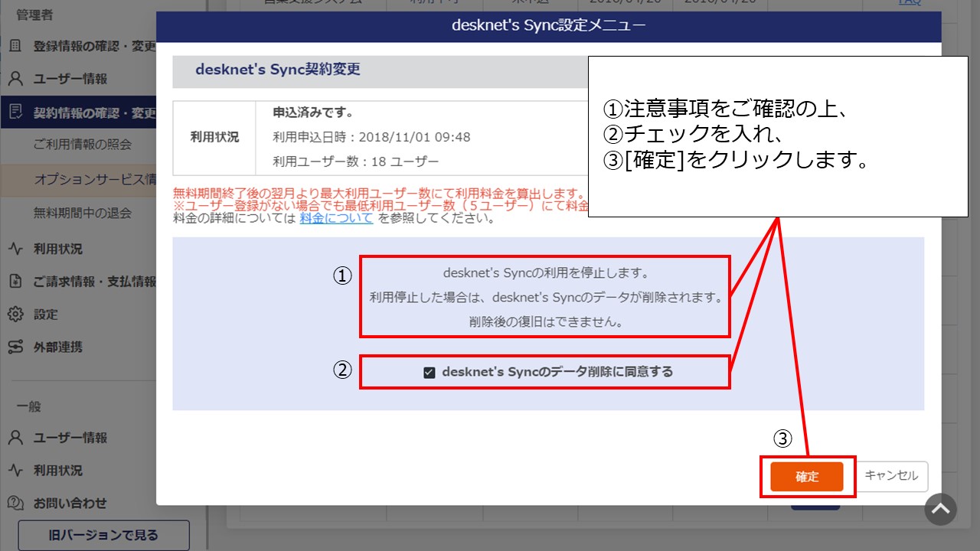
Task: Click the 削除後の復旧はできません。 warning text
Action: pos(546,322)
